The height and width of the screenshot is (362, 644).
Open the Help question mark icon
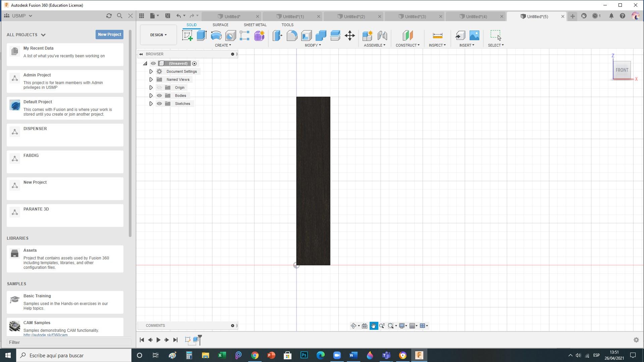(623, 16)
